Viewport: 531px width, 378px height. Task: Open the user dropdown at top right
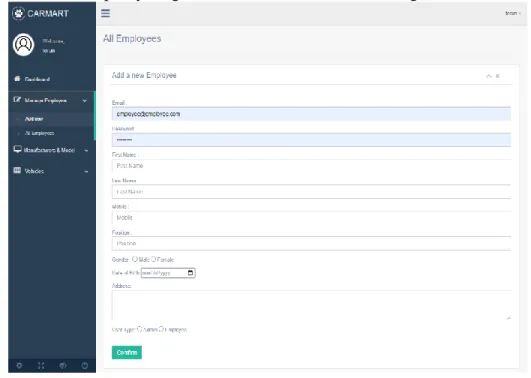click(513, 13)
